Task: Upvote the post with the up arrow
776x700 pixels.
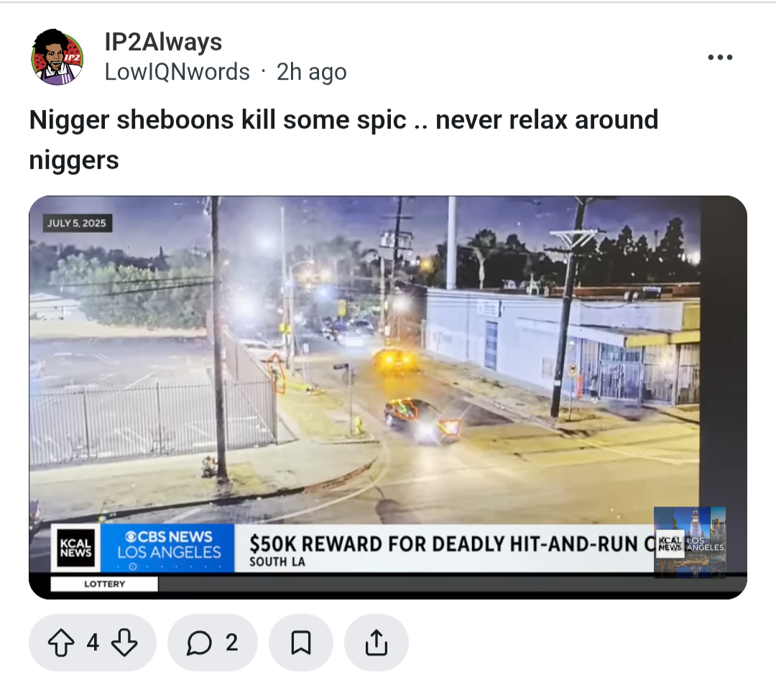Action: [x=61, y=643]
